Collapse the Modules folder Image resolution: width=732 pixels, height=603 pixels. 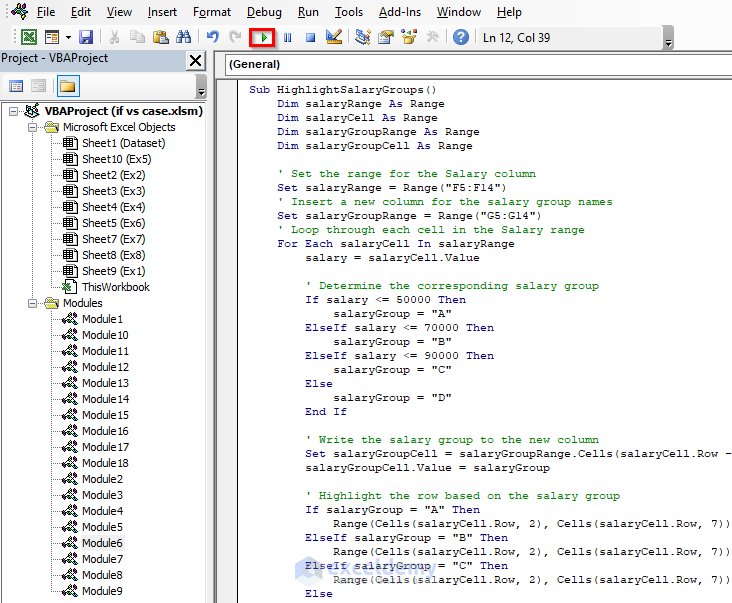pyautogui.click(x=32, y=303)
